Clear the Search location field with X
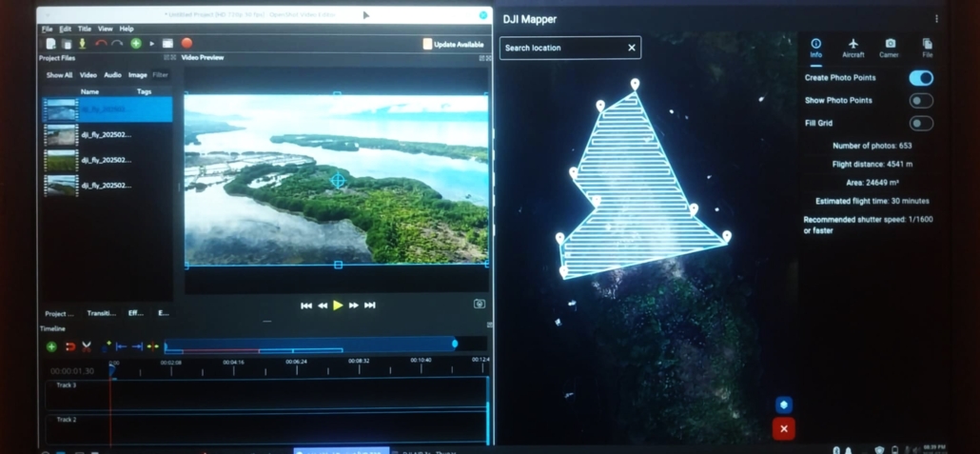Viewport: 980px width, 454px height. tap(632, 48)
